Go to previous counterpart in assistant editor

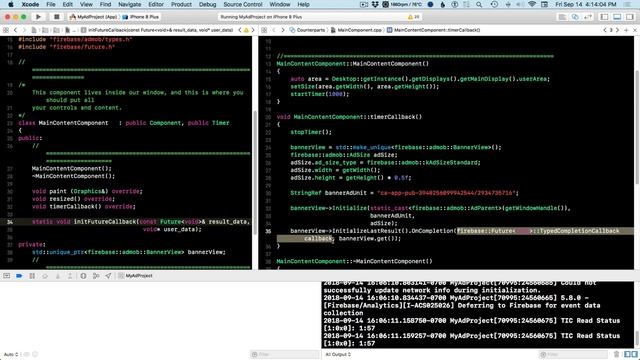click(x=605, y=30)
